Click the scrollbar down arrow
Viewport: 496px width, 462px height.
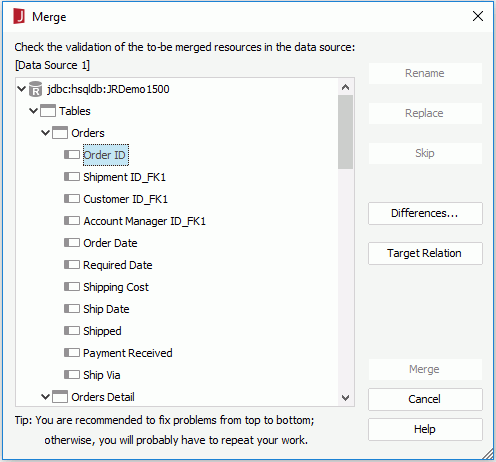coord(346,398)
